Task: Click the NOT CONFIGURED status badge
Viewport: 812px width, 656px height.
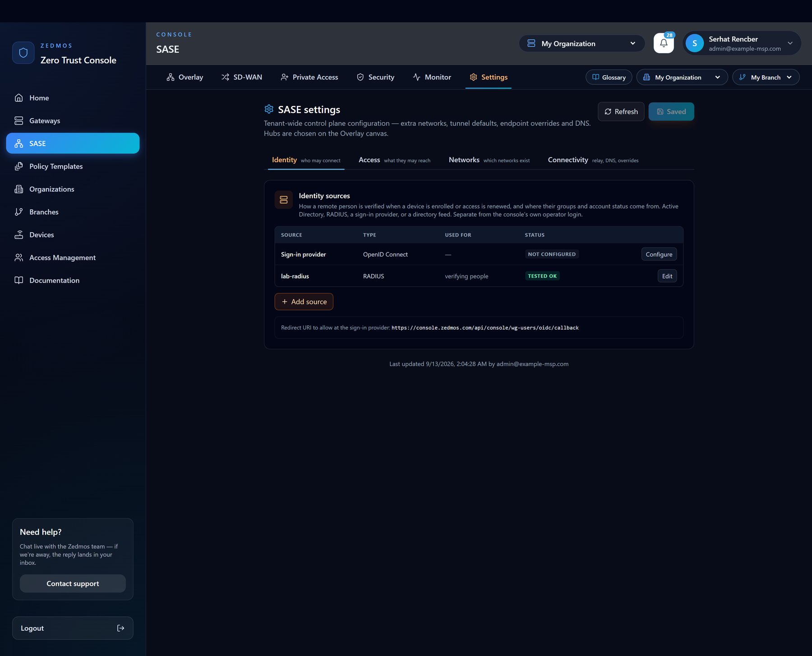Action: tap(552, 254)
